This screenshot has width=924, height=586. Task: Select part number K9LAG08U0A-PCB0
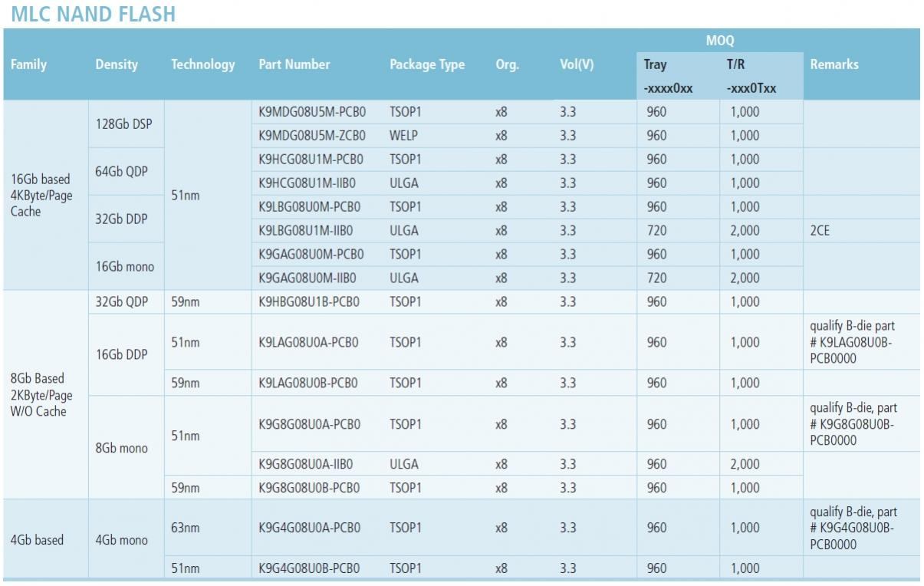(x=308, y=342)
